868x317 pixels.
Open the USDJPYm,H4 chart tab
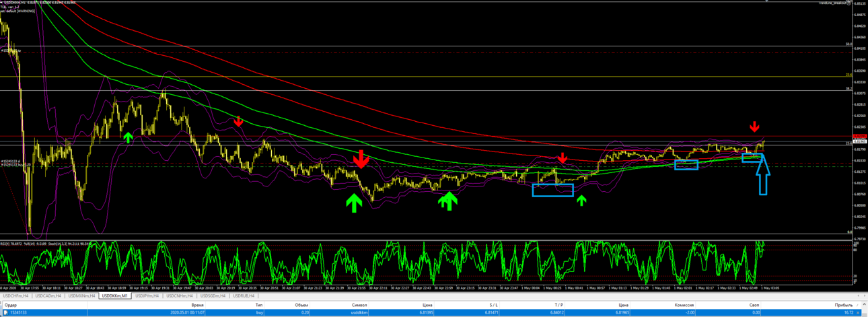[148, 295]
